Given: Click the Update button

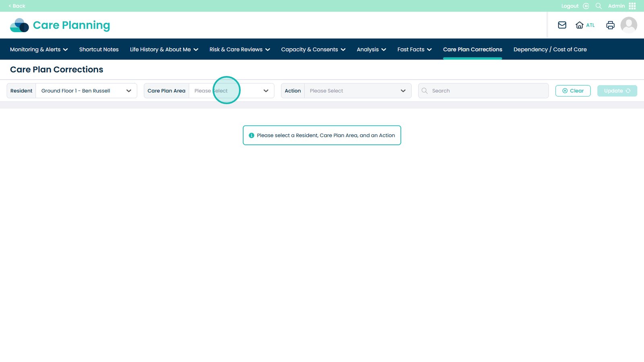Looking at the screenshot, I should tap(617, 91).
